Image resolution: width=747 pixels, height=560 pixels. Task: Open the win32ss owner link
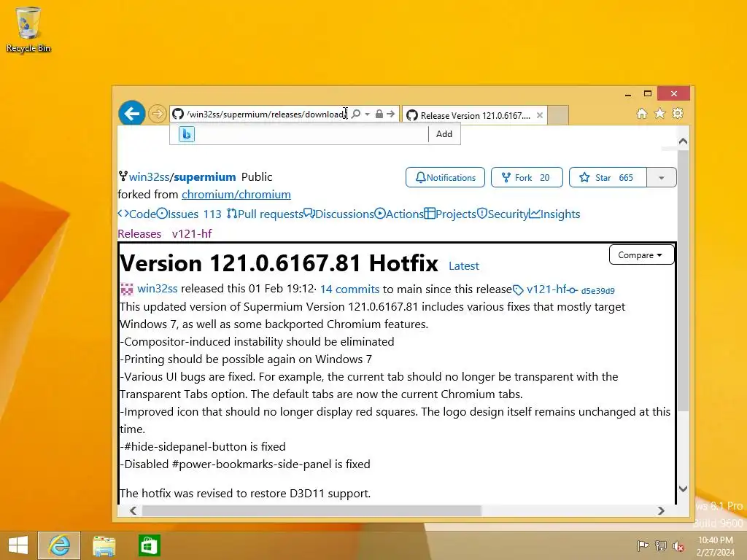point(149,177)
